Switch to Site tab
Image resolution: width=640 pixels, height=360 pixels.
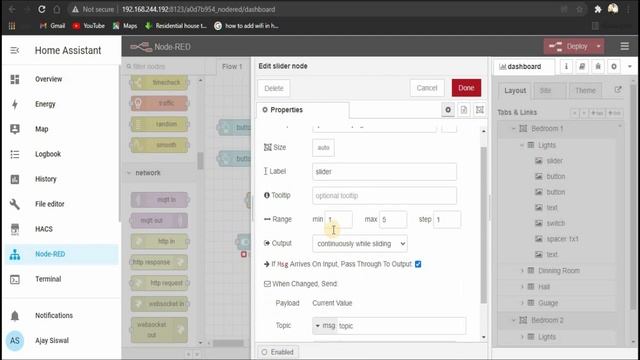pyautogui.click(x=545, y=91)
